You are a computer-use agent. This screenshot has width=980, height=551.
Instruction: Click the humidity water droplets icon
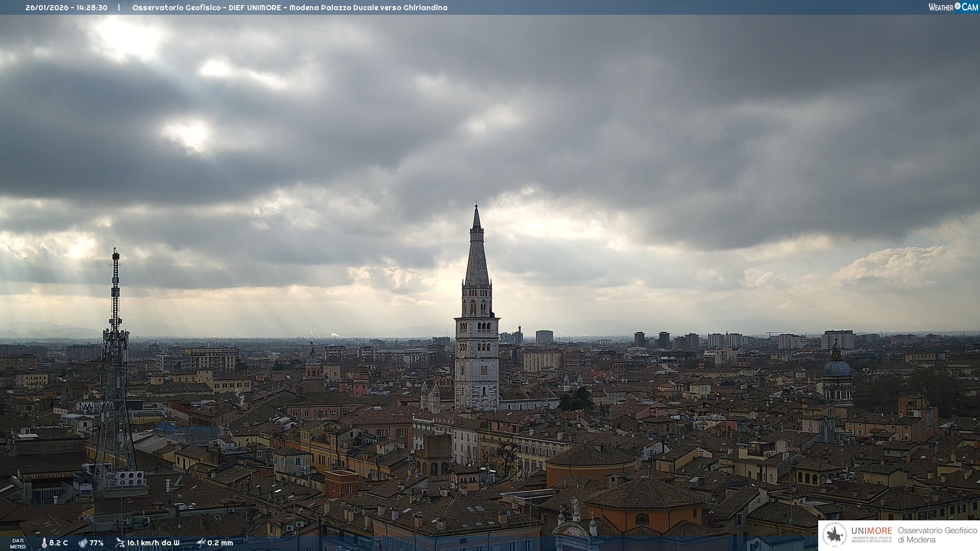pyautogui.click(x=83, y=543)
